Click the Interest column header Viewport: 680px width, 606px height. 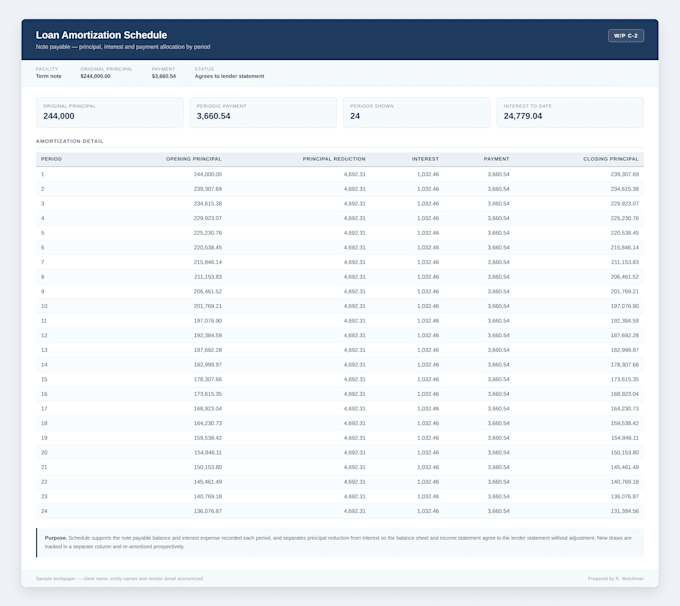(425, 159)
